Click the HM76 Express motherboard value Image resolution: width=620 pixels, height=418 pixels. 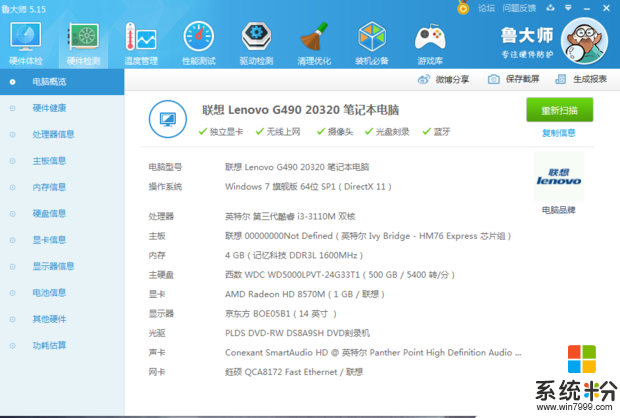tap(368, 236)
